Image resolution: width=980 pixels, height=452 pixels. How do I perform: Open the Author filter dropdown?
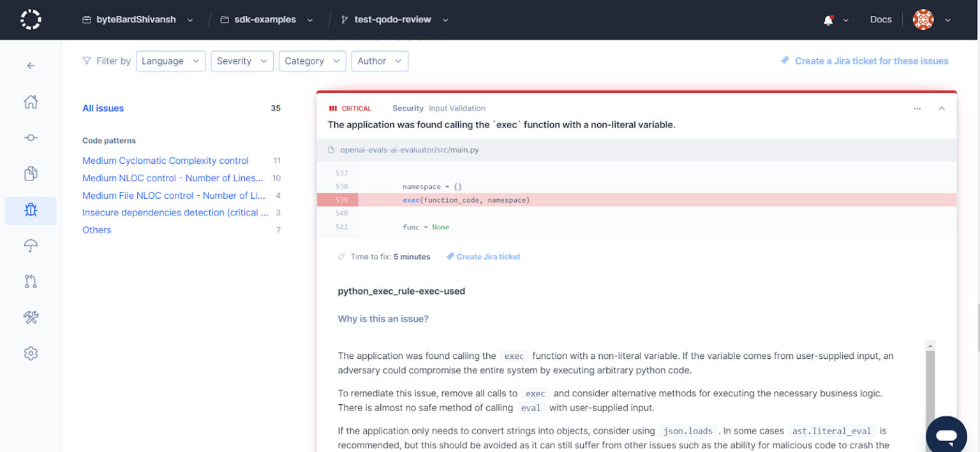[x=380, y=61]
